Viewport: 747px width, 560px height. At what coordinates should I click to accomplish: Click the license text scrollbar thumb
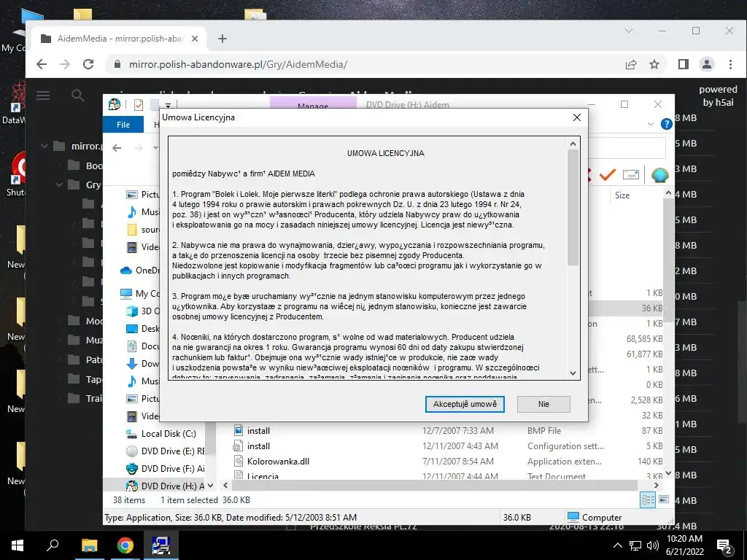tap(573, 207)
